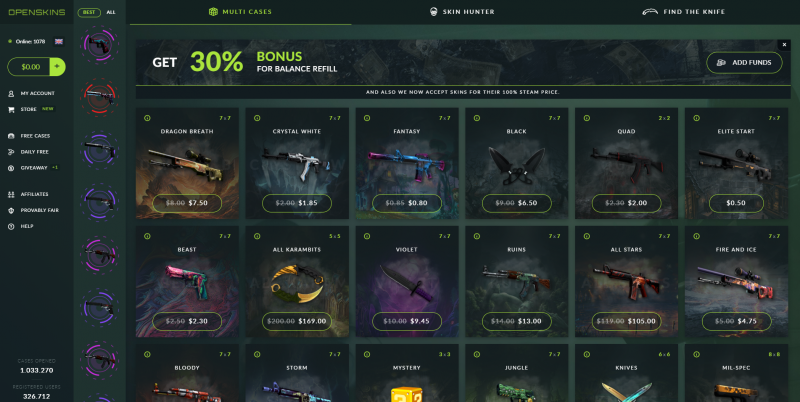This screenshot has width=800, height=402.
Task: Open the All Karambits case thumbnail
Action: point(297,284)
